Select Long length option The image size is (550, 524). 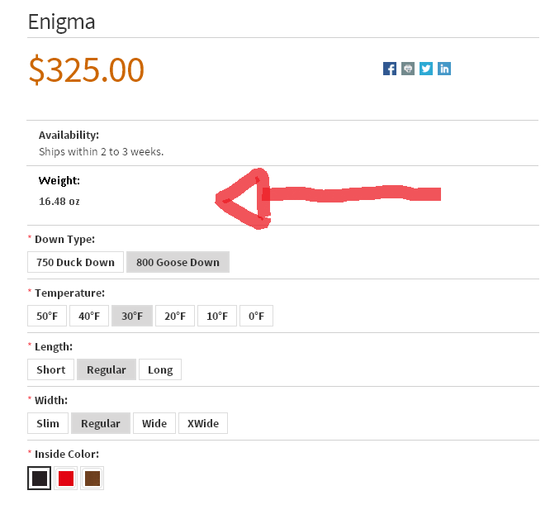(x=160, y=370)
